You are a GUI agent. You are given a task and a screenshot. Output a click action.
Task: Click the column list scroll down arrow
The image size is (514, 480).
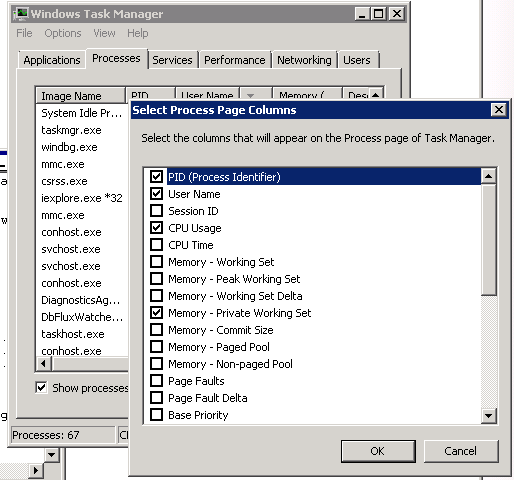point(488,416)
